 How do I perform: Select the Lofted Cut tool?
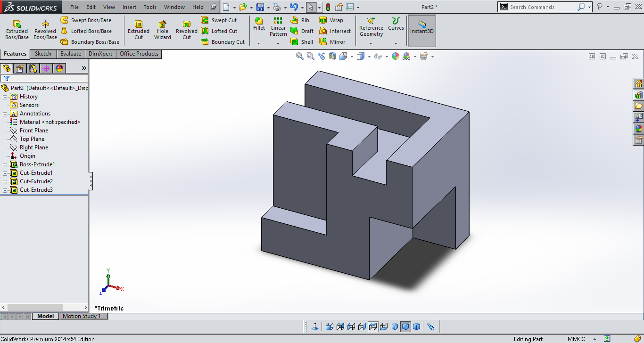click(x=219, y=31)
